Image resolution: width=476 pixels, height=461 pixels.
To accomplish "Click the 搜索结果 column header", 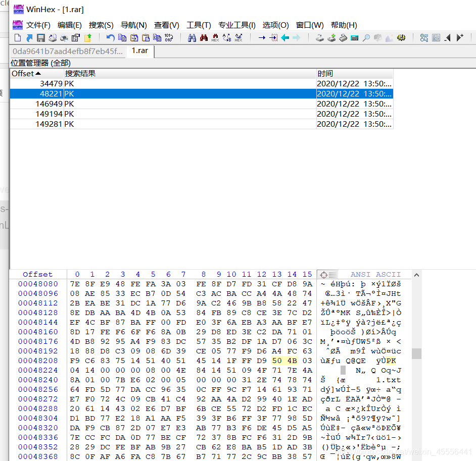I will tap(189, 74).
